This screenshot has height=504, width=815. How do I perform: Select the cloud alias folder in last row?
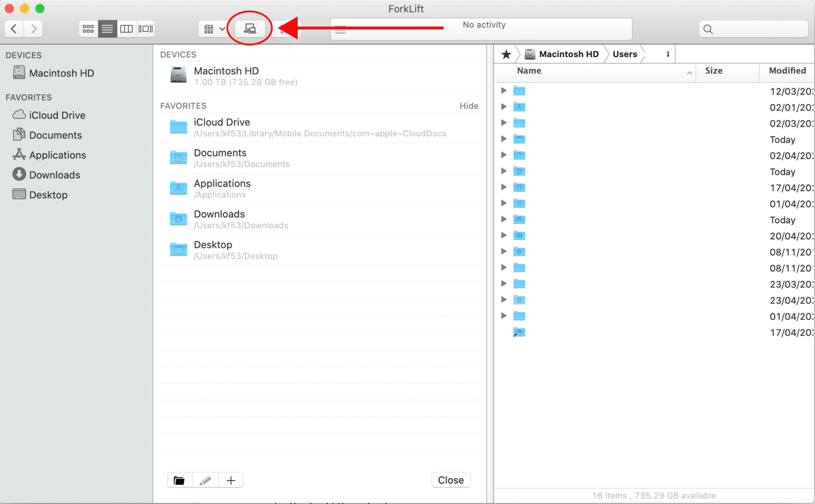519,332
